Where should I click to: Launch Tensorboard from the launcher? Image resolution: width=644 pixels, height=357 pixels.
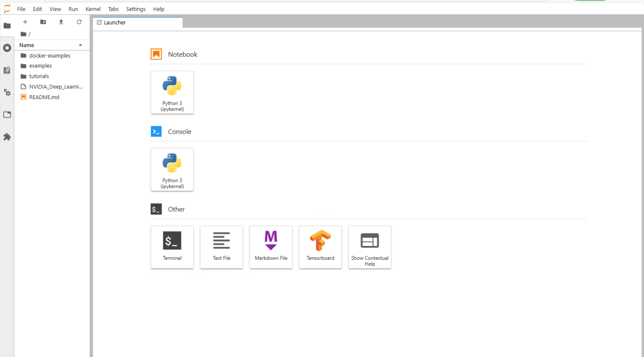(320, 247)
